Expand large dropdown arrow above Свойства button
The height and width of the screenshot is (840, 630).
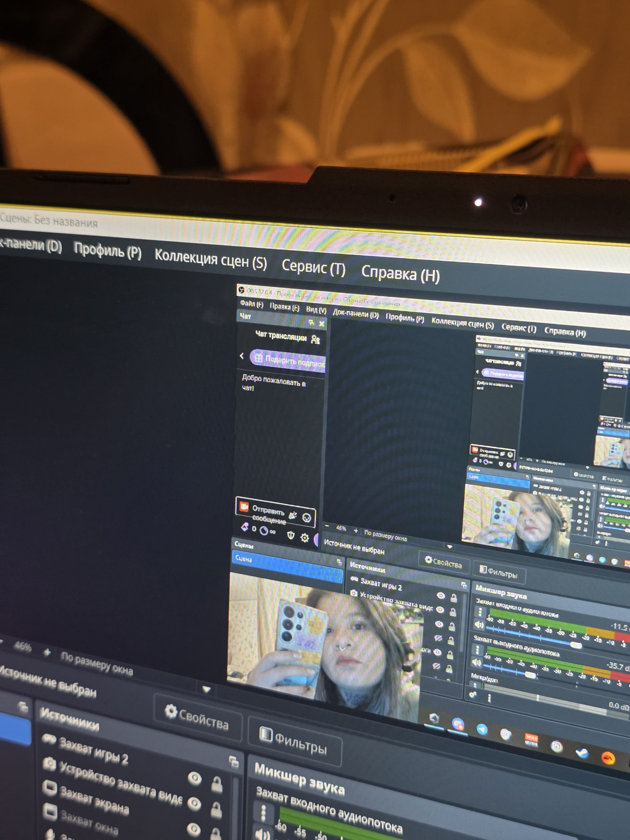[206, 689]
